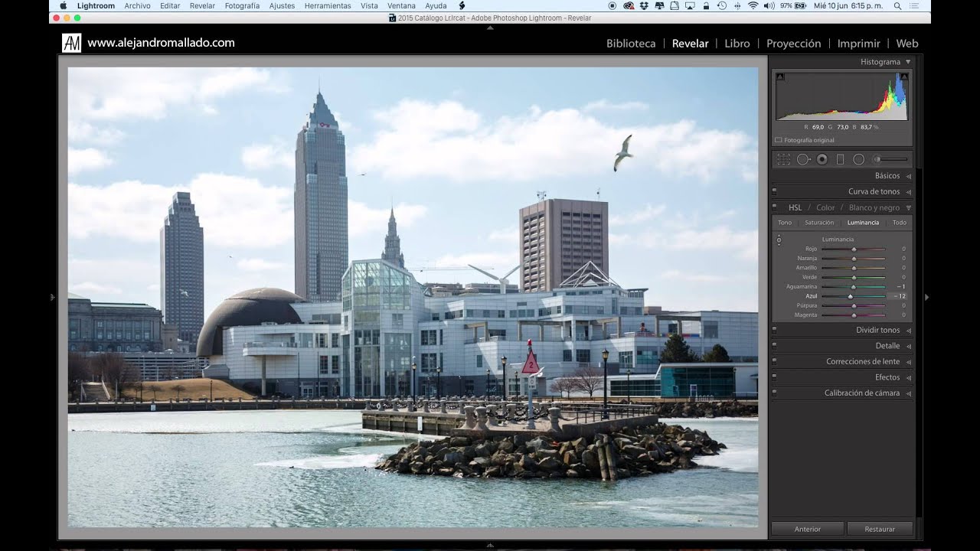Image resolution: width=980 pixels, height=551 pixels.
Task: Open Dropbox menu bar icon
Action: 644,5
